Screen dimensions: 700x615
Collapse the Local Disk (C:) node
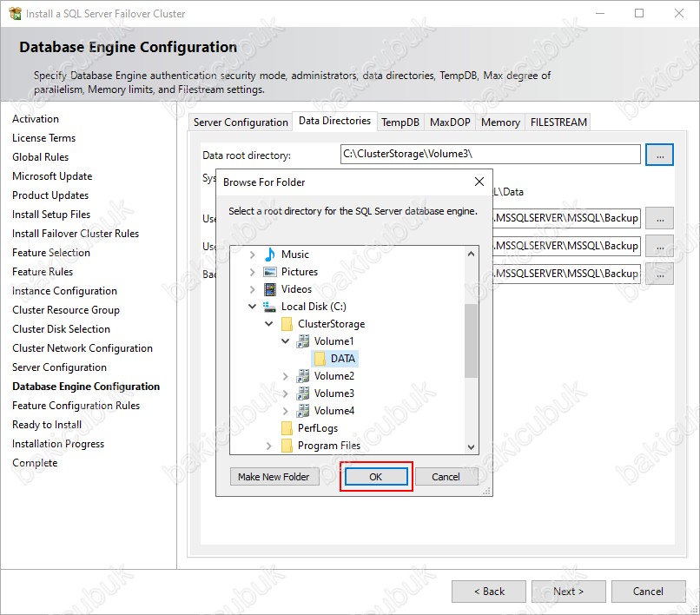(252, 307)
